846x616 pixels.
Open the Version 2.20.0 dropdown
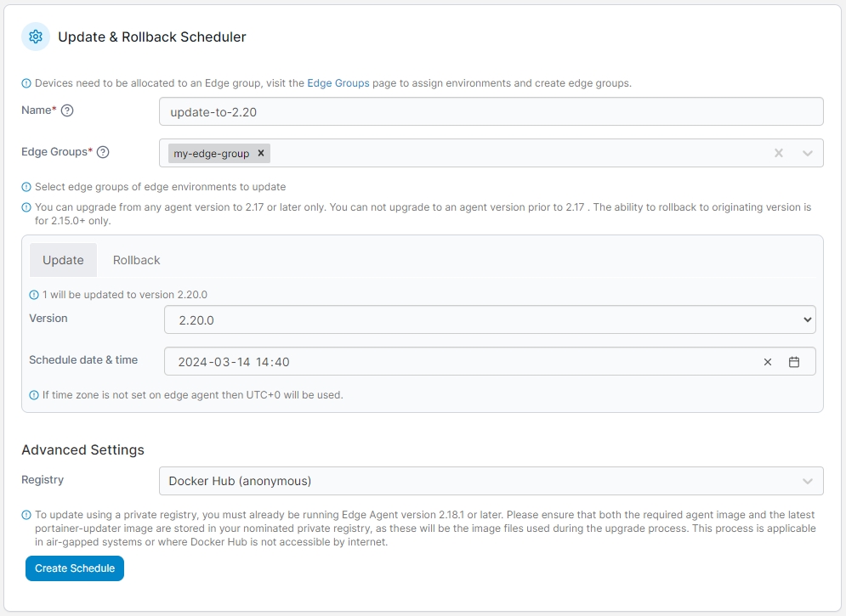click(x=490, y=319)
